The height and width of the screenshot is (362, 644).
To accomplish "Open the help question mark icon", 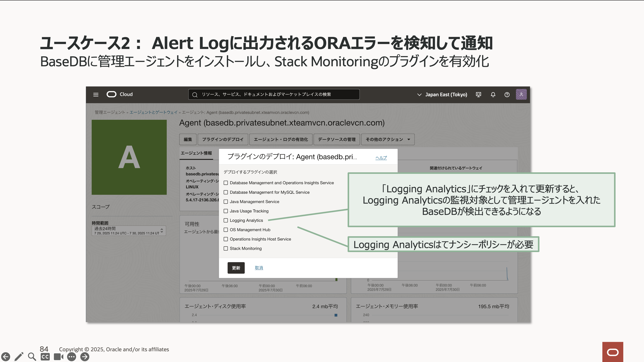I will tap(507, 95).
